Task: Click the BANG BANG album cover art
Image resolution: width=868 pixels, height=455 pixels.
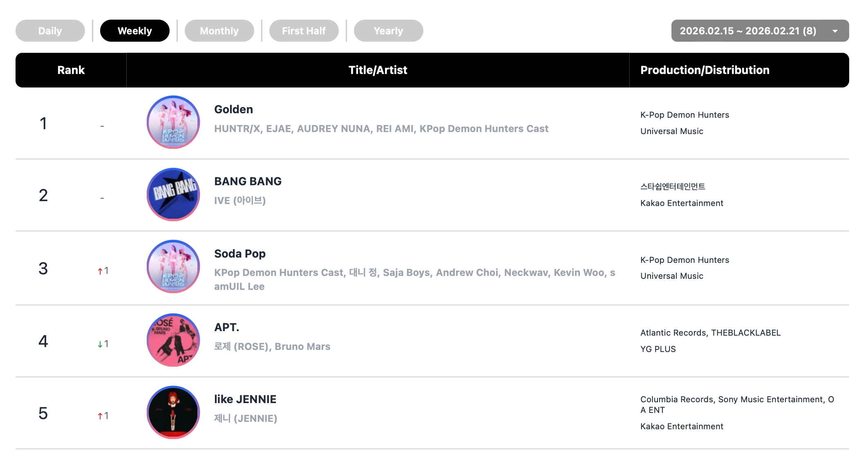Action: (173, 194)
